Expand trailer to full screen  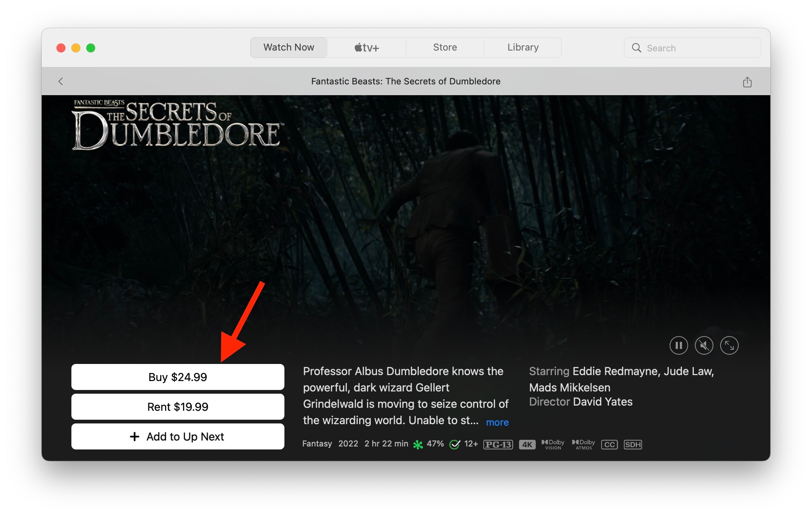(x=729, y=345)
